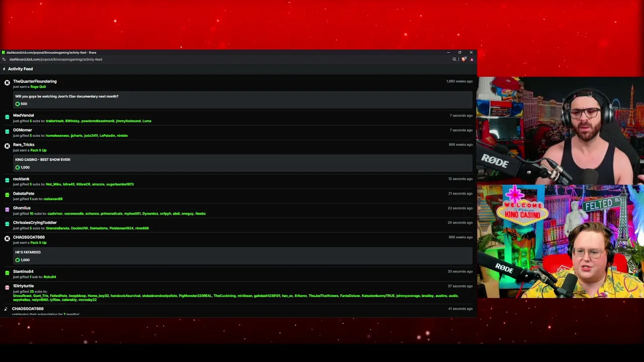The image size is (644, 362).
Task: Click the 'Activity Feed' heading
Action: (20, 69)
